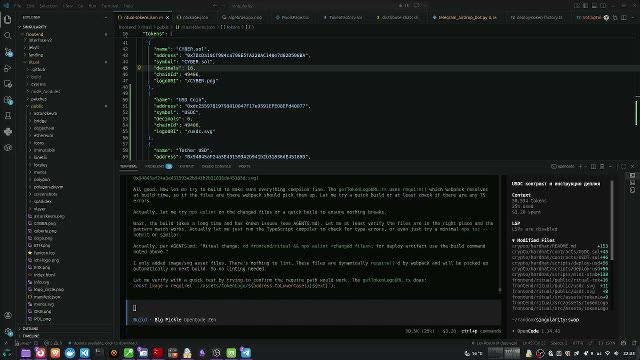Collapse the frontend folder in Explorer

click(34, 34)
